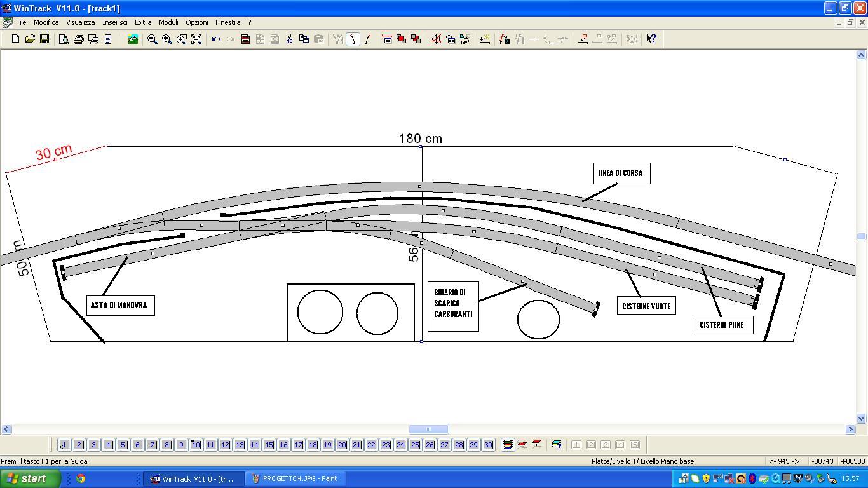Zoom in with the plus magnifier
This screenshot has width=868, height=488.
167,39
